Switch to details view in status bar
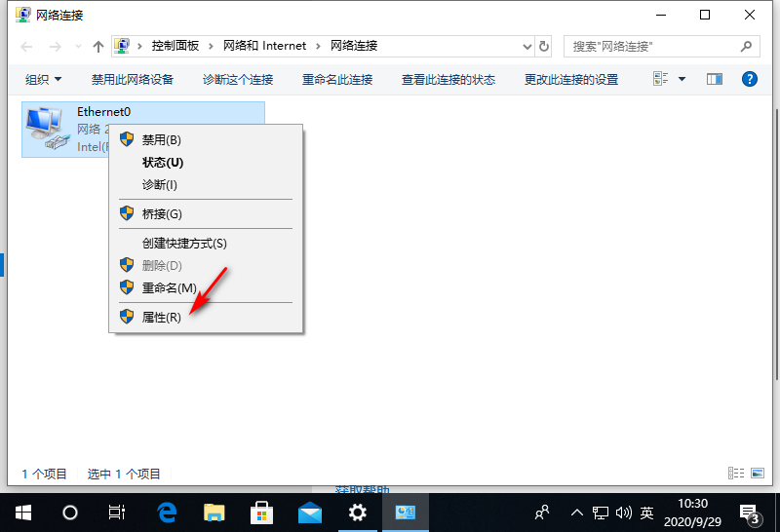The width and height of the screenshot is (780, 532). click(x=736, y=474)
